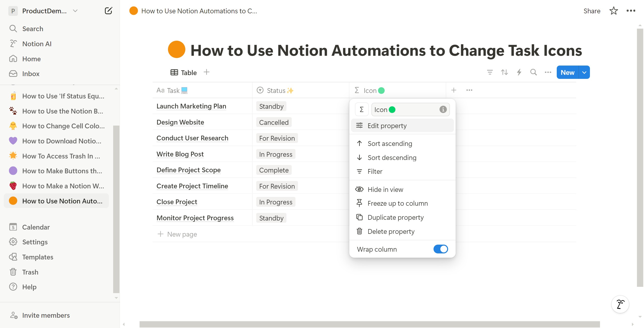This screenshot has height=328, width=644.
Task: Star this page as favorite
Action: (x=614, y=11)
